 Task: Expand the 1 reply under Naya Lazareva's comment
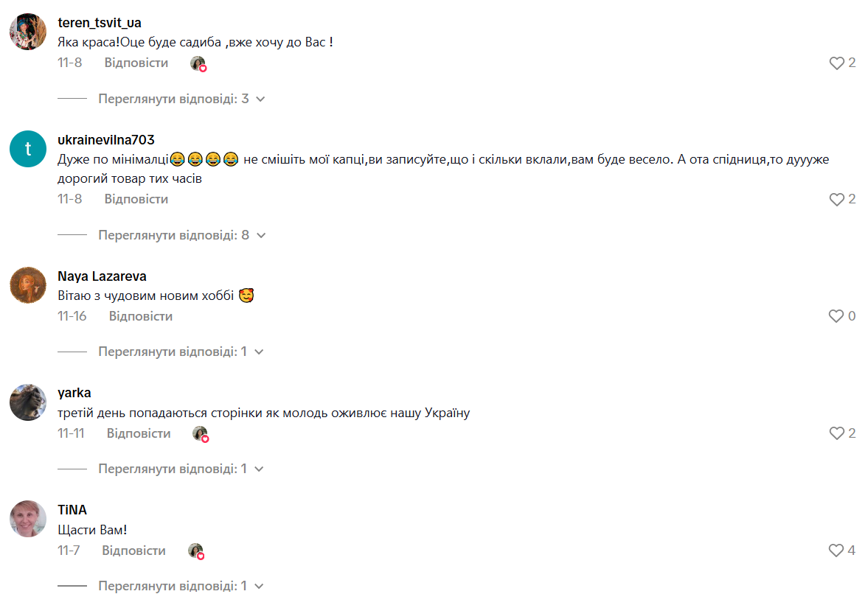coord(181,352)
